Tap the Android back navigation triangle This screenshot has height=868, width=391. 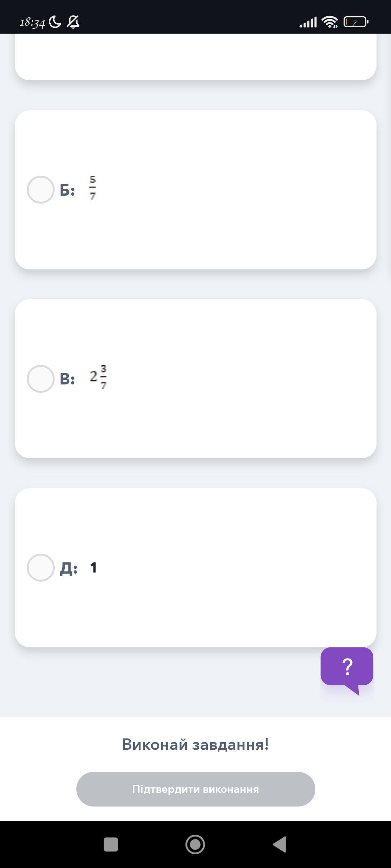[x=279, y=844]
